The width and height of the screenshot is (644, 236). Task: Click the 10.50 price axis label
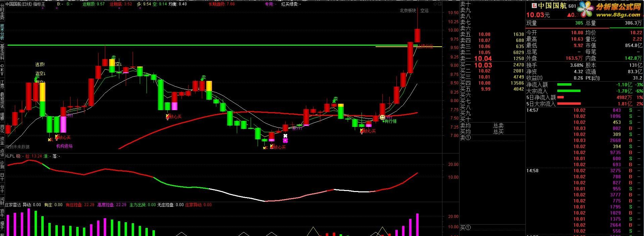(453, 13)
